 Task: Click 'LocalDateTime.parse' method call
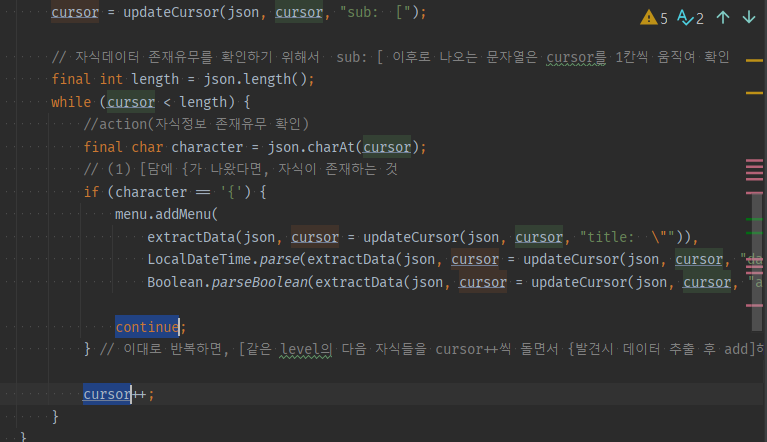[224, 259]
